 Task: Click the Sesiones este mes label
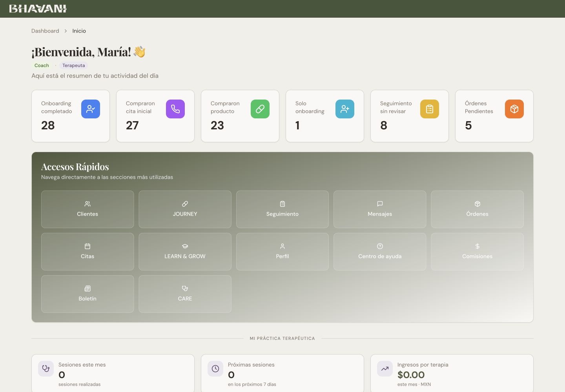pos(82,365)
